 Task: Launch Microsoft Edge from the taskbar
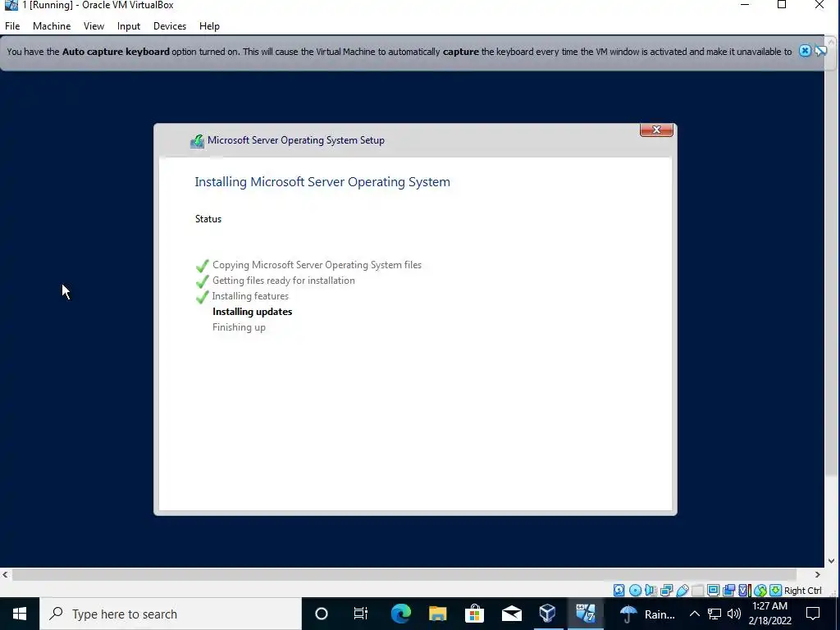click(400, 614)
